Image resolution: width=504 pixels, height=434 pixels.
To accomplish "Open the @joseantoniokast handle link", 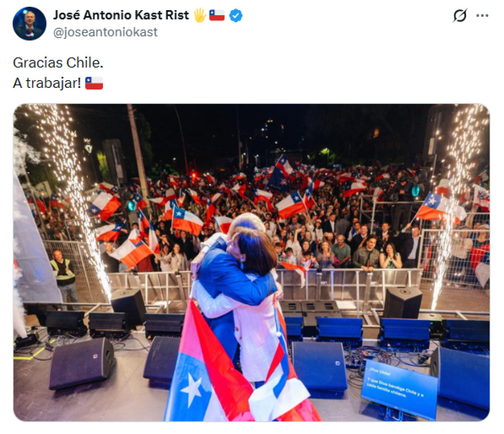I will (x=105, y=32).
